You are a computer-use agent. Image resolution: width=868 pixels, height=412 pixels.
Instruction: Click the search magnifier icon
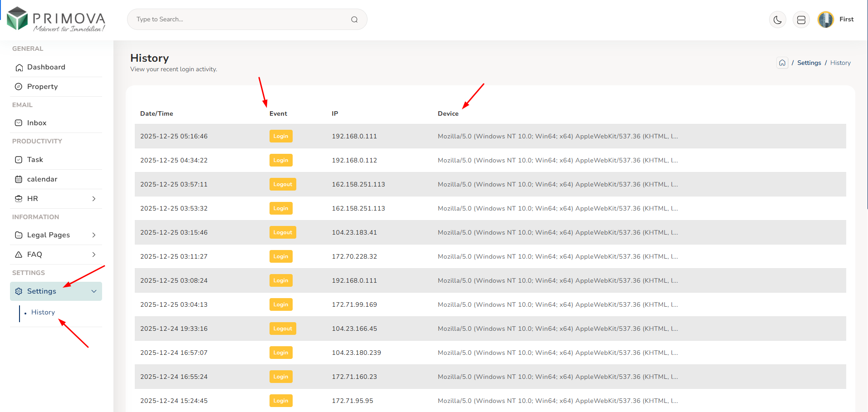pos(354,20)
